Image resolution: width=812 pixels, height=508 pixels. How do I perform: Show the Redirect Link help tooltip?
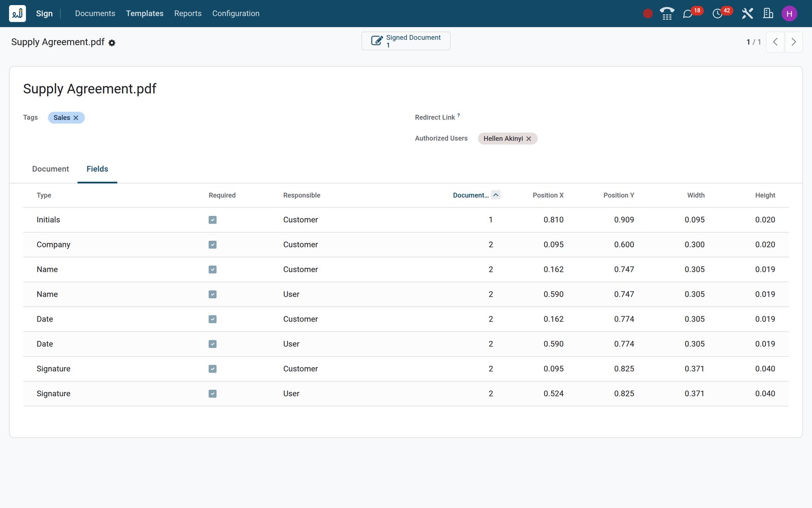coord(459,115)
